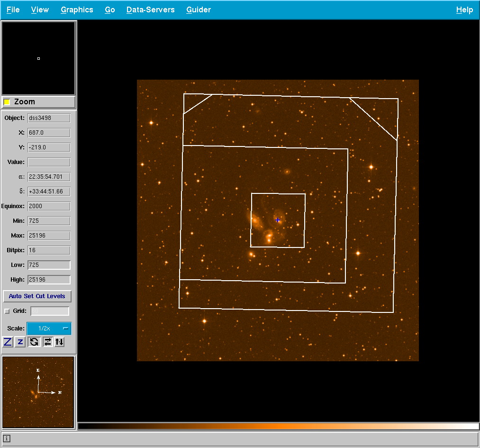The width and height of the screenshot is (480, 448).
Task: Click the Object field showing dss3498
Action: pos(49,118)
